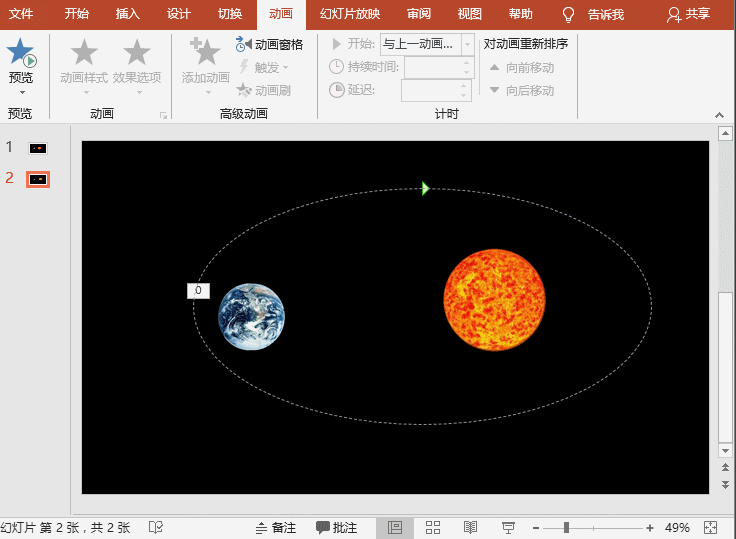Click the green motion path start arrow
This screenshot has width=736, height=539.
(x=425, y=188)
